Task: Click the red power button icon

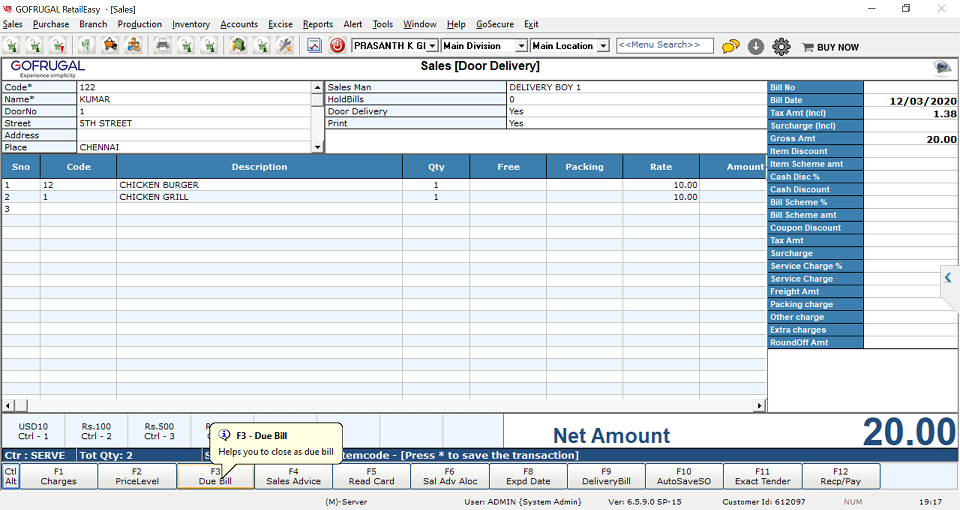Action: (x=337, y=46)
